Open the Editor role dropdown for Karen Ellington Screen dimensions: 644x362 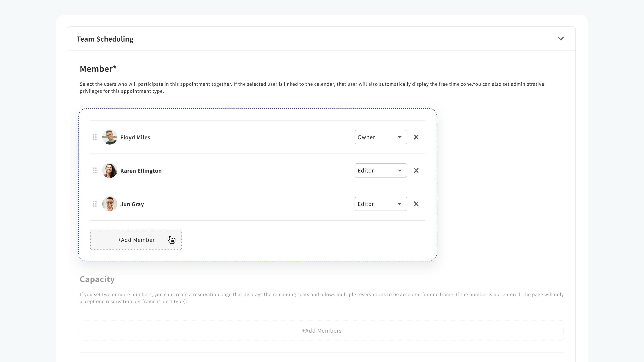tap(381, 171)
